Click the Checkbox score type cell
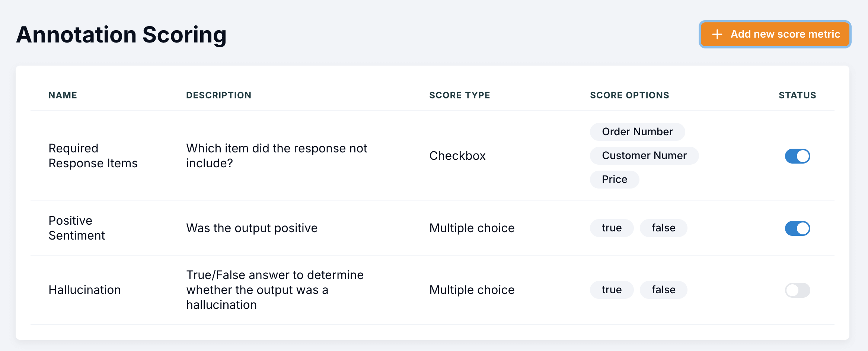The width and height of the screenshot is (868, 351). pyautogui.click(x=457, y=156)
